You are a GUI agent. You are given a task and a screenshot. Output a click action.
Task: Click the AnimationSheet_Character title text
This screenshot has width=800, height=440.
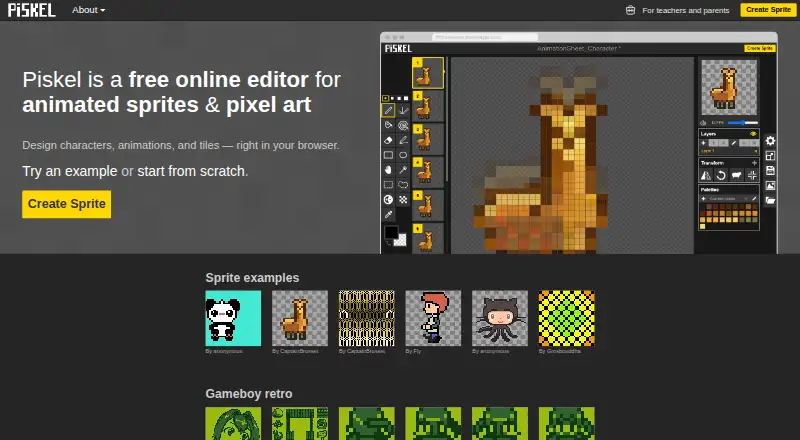[578, 48]
